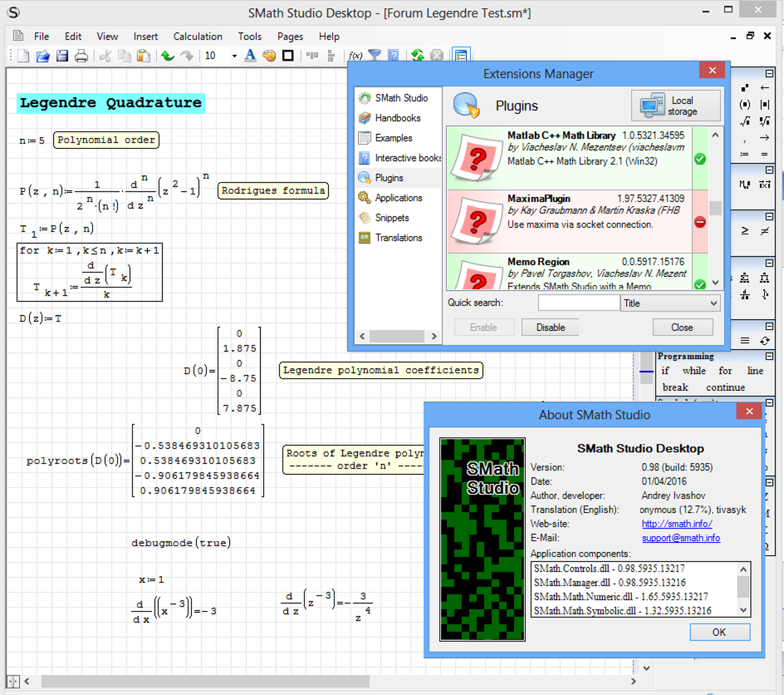Open the Title quick search filter dropdown
This screenshot has width=784, height=695.
pyautogui.click(x=670, y=303)
